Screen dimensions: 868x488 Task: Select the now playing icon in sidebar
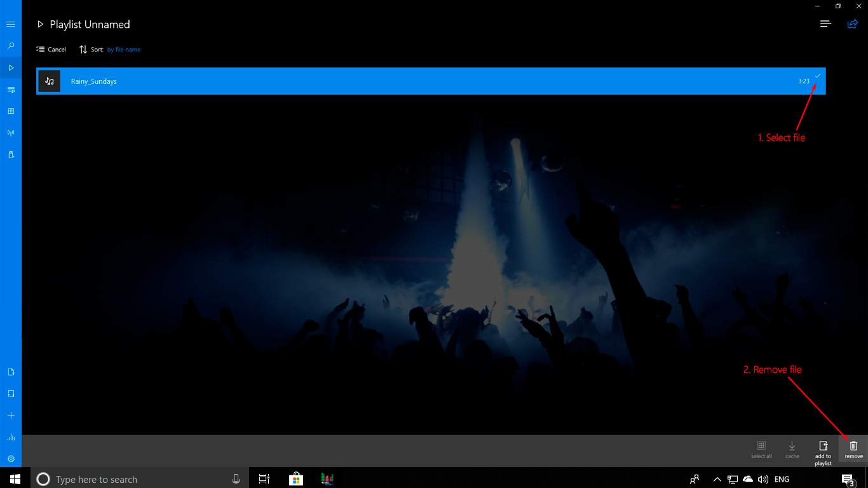point(10,67)
